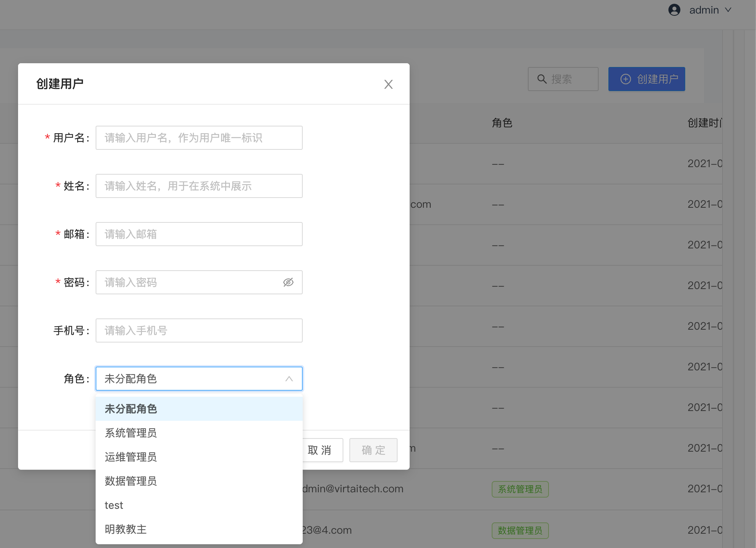Image resolution: width=756 pixels, height=548 pixels.
Task: Focus the 密码 input field
Action: [x=199, y=282]
